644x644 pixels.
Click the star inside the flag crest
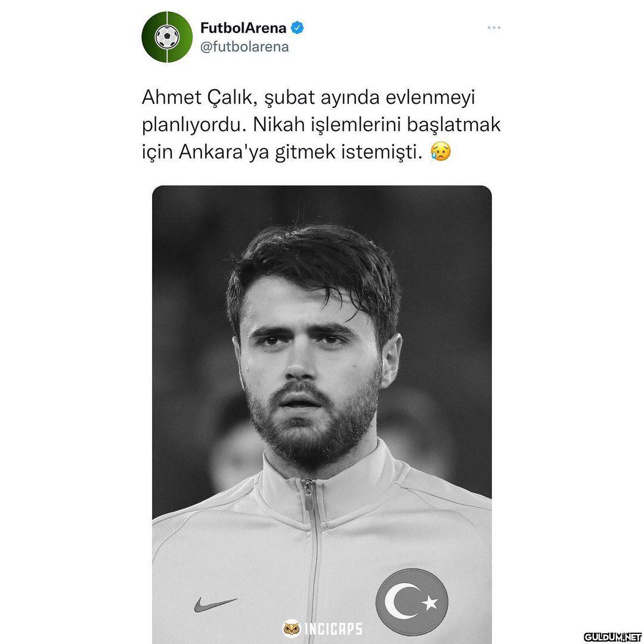pyautogui.click(x=429, y=602)
